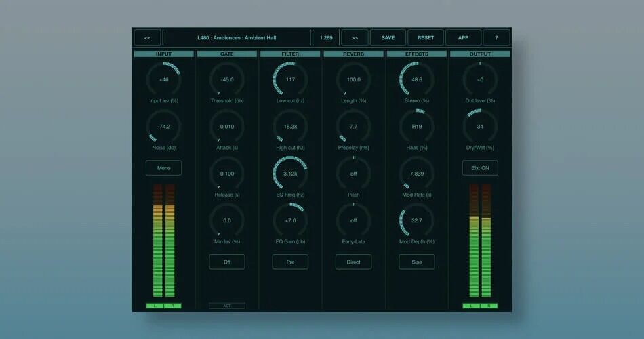Image resolution: width=644 pixels, height=339 pixels.
Task: Click the Early/Late knob
Action: pyautogui.click(x=353, y=220)
